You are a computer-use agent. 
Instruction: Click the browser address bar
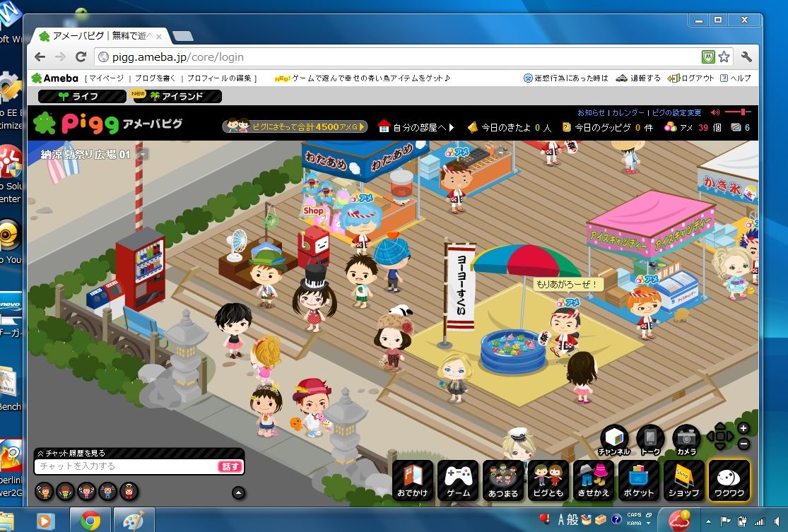click(x=397, y=57)
